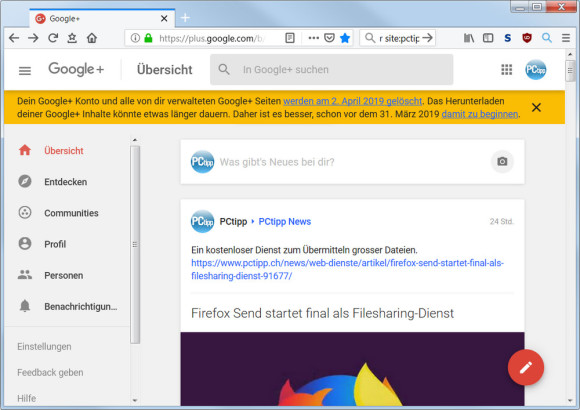Viewport: 580px width, 410px height.
Task: Open a new tab with plus button
Action: [x=185, y=17]
